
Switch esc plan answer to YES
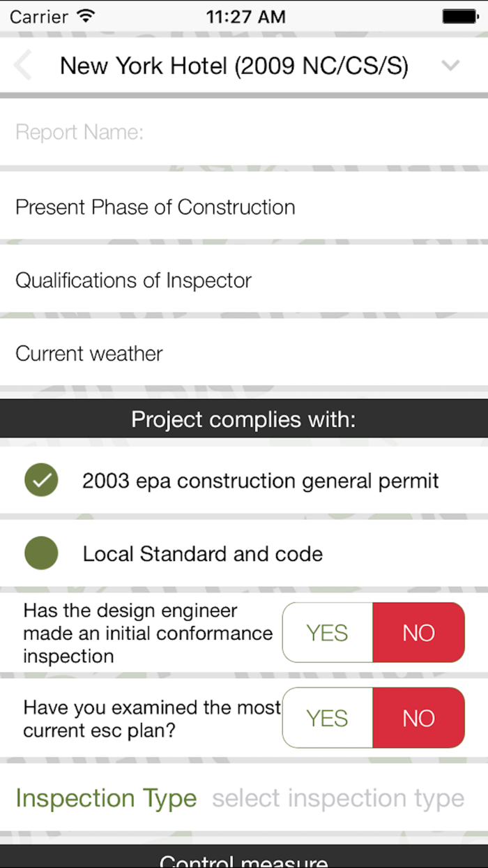point(327,717)
